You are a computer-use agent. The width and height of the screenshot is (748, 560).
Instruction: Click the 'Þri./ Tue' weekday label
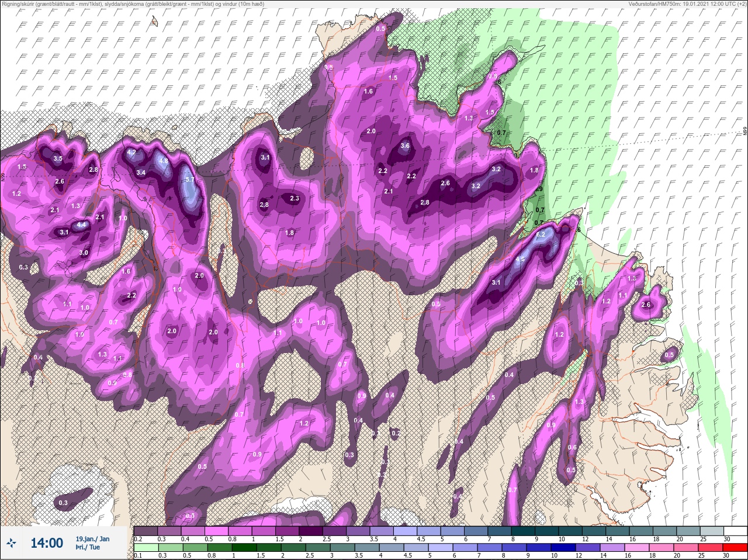88,548
